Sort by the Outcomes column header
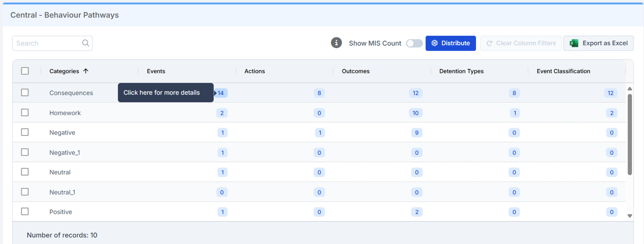Image resolution: width=644 pixels, height=244 pixels. (x=355, y=71)
